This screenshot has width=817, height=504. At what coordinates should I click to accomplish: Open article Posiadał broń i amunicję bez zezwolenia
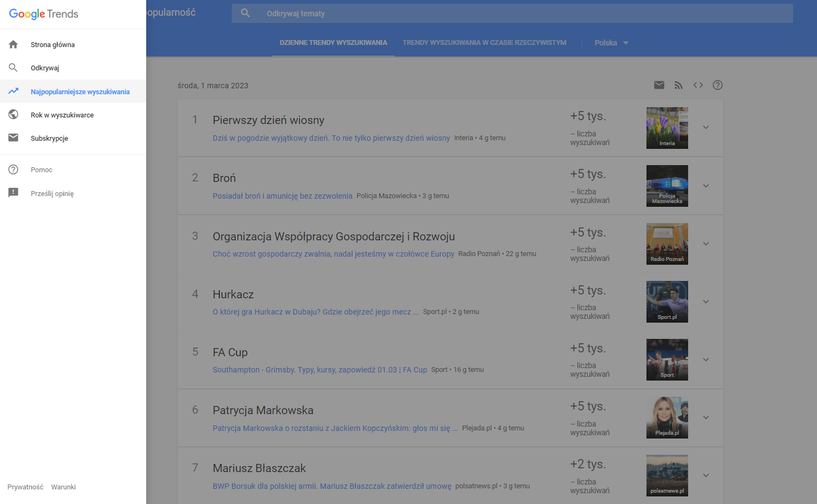click(x=283, y=196)
